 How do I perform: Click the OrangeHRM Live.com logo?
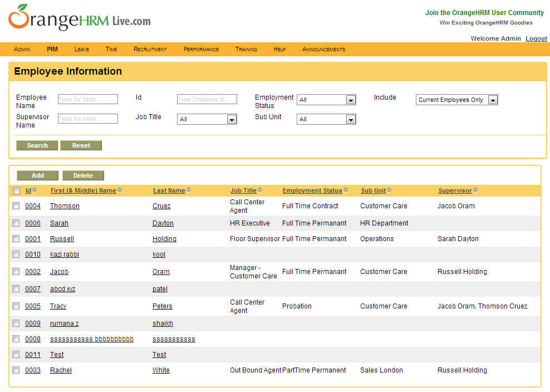pyautogui.click(x=79, y=18)
